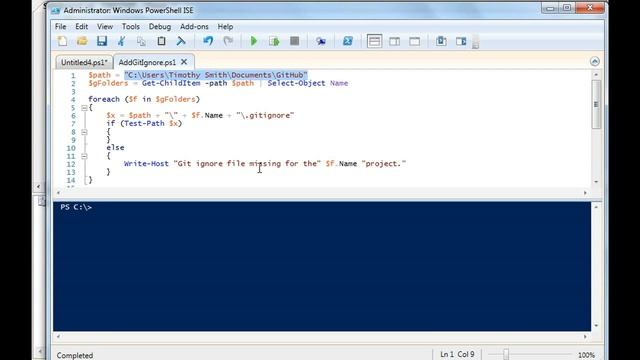Show the command add-on pane
The image size is (640, 360).
coord(461,41)
